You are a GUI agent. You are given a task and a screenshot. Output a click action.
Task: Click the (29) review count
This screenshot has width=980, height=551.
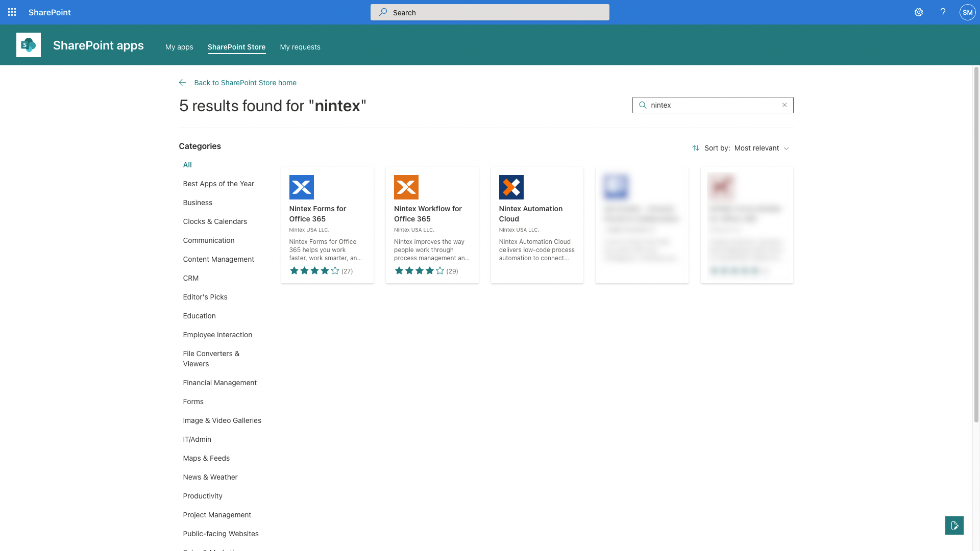click(452, 271)
